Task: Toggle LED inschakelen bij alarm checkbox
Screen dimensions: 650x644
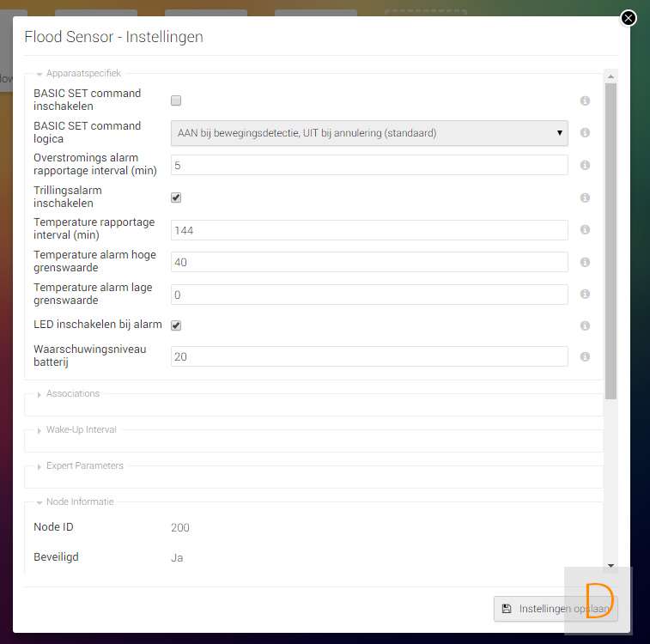Action: 176,325
